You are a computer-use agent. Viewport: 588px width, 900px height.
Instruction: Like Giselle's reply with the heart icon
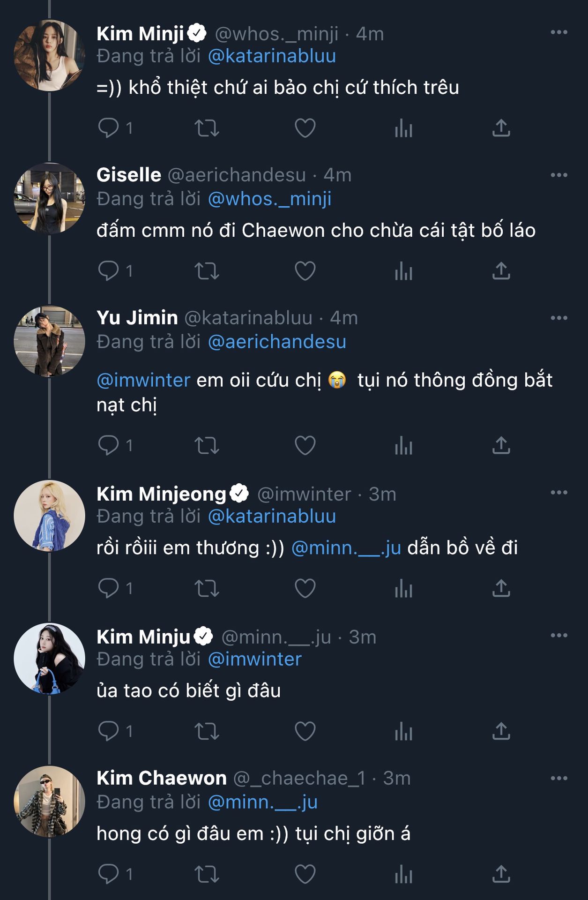[305, 271]
